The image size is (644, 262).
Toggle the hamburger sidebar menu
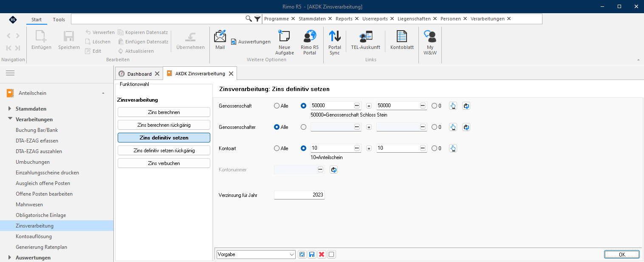click(x=10, y=73)
